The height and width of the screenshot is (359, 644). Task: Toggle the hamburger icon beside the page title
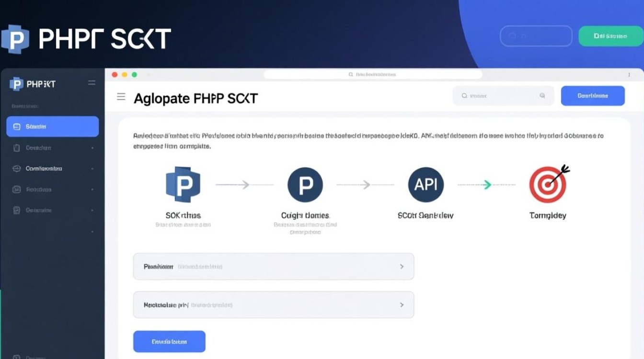tap(121, 97)
